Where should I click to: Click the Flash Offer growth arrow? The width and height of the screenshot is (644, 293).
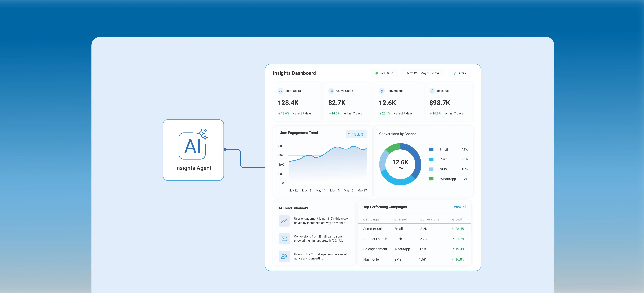[453, 259]
